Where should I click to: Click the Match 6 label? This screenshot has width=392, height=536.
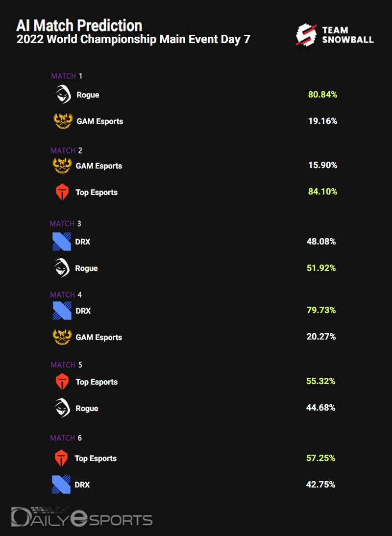pos(66,438)
